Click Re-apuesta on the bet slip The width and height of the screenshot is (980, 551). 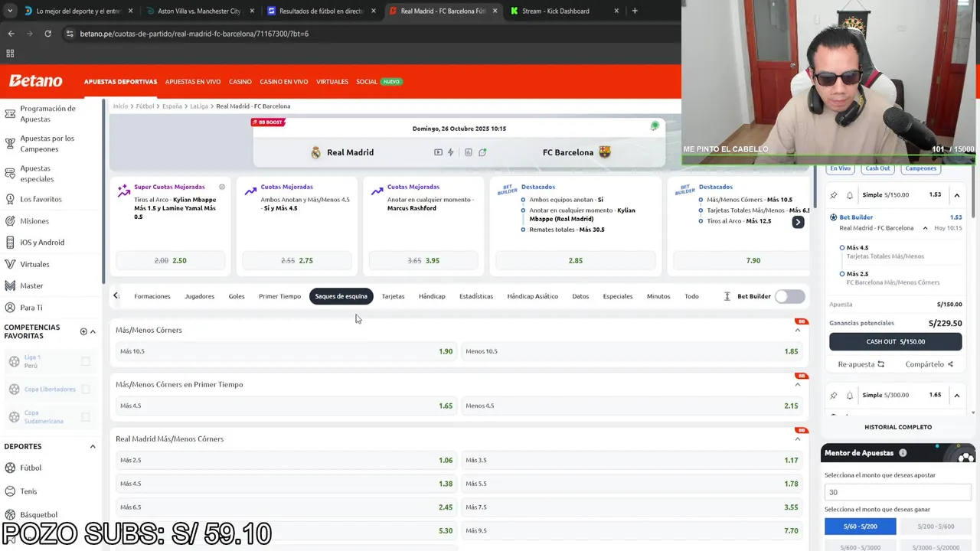[x=861, y=364]
